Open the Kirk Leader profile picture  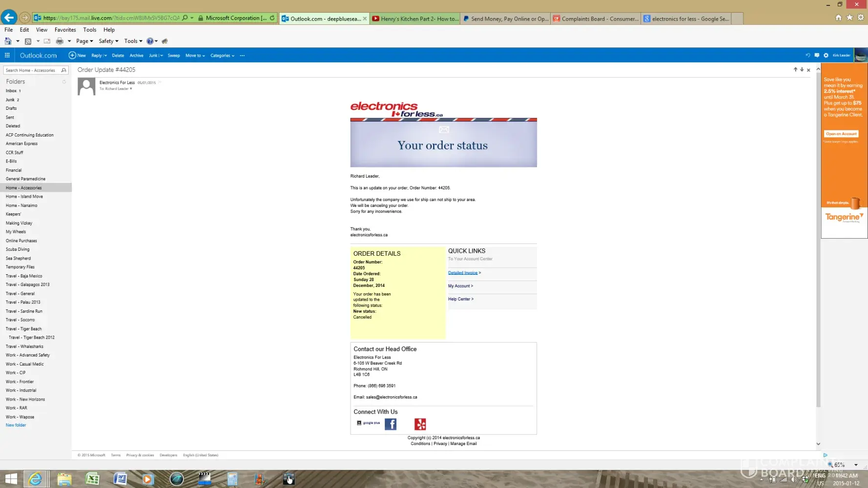pos(860,55)
